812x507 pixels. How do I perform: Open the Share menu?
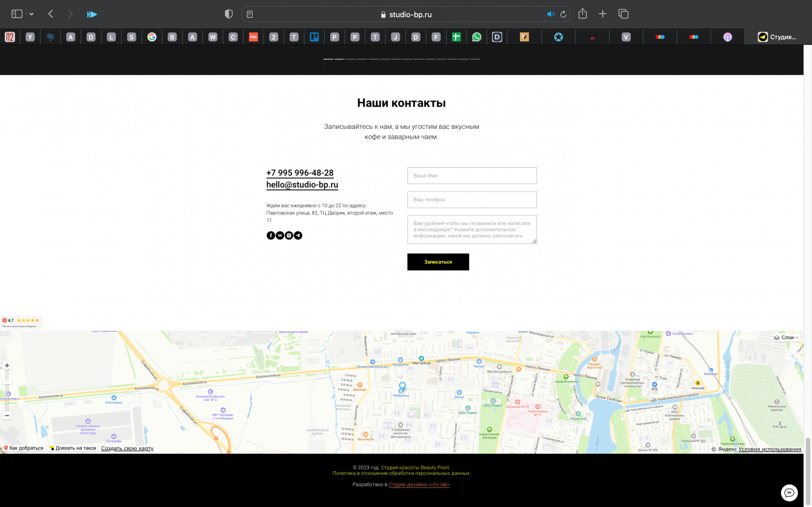582,14
